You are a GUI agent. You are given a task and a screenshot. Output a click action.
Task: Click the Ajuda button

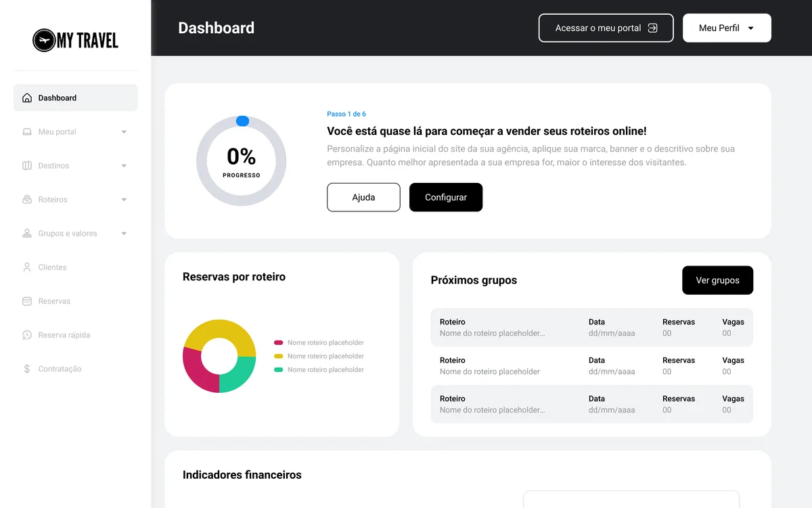[x=363, y=197]
